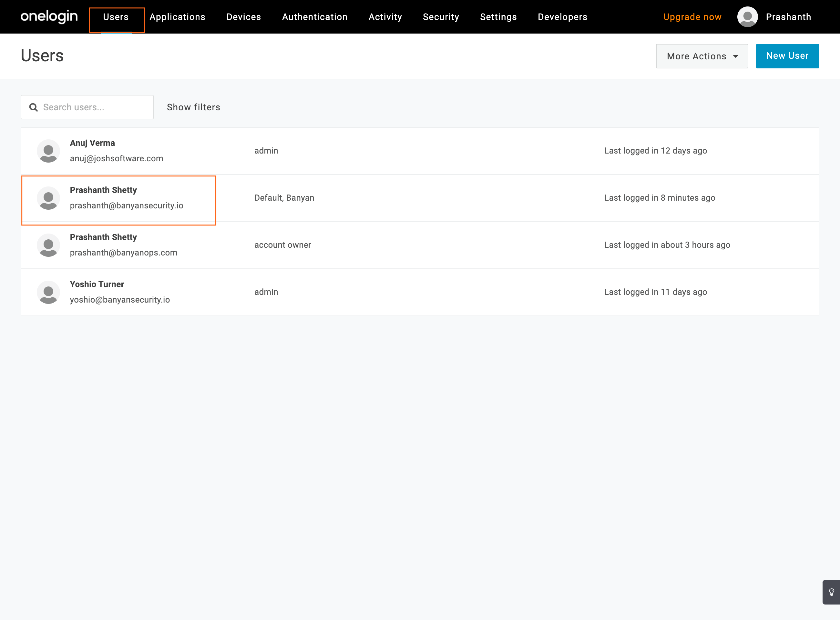Click the OneLogin logo
The height and width of the screenshot is (620, 840).
tap(49, 16)
